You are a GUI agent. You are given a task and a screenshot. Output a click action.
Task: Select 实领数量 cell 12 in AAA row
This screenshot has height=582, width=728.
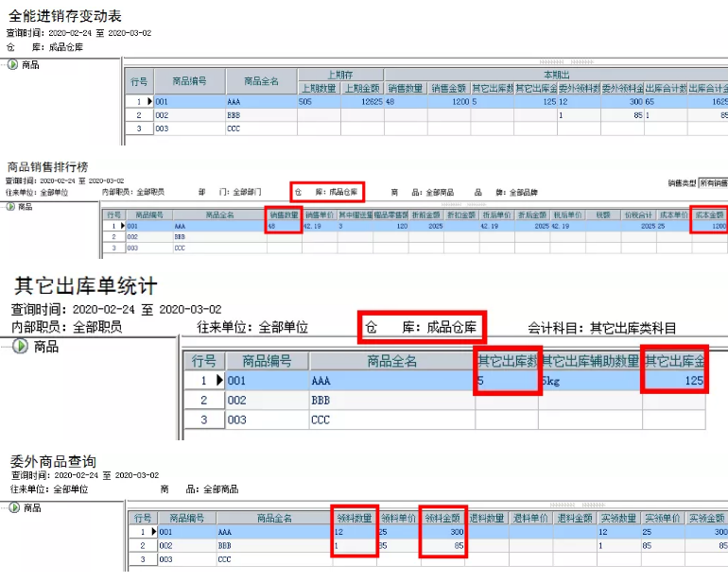618,532
